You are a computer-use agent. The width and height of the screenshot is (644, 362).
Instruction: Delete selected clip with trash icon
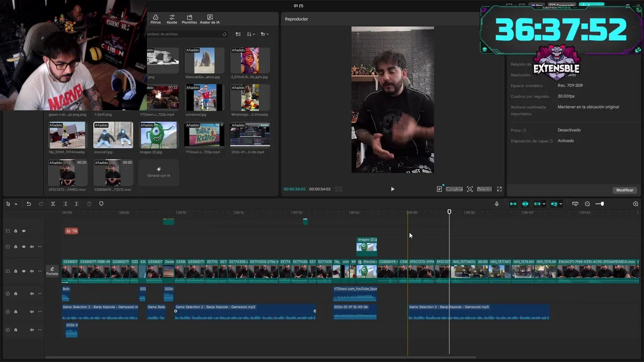(89, 204)
